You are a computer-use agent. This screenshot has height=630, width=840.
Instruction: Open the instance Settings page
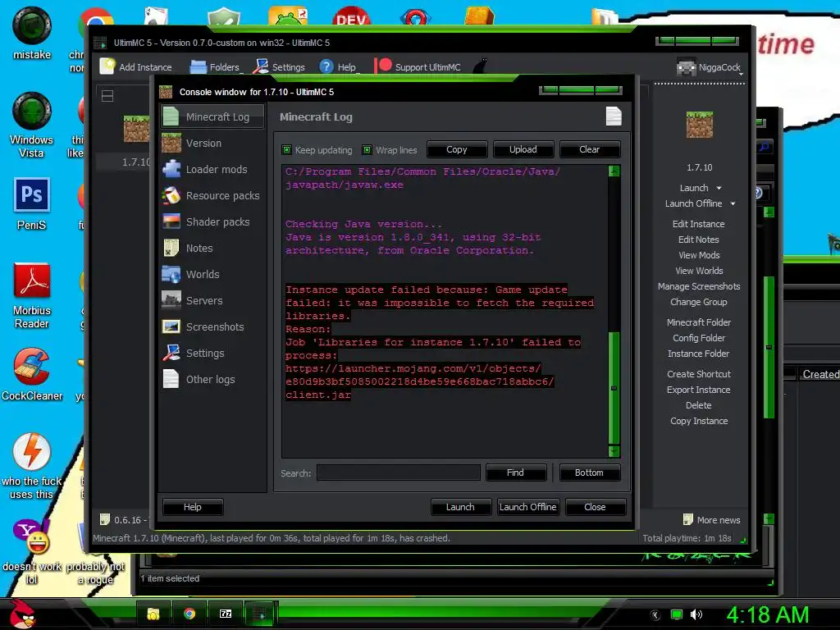pos(212,353)
